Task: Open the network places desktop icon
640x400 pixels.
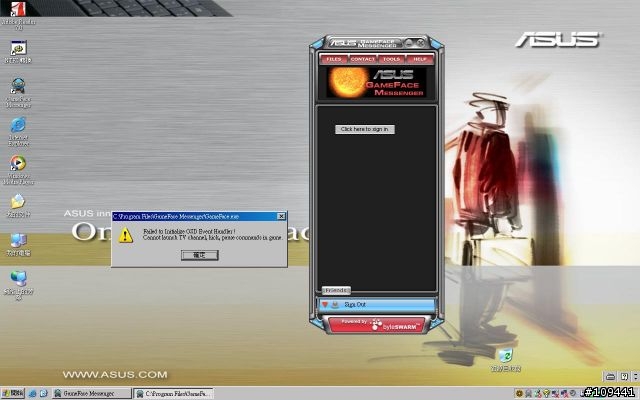Action: [18, 285]
